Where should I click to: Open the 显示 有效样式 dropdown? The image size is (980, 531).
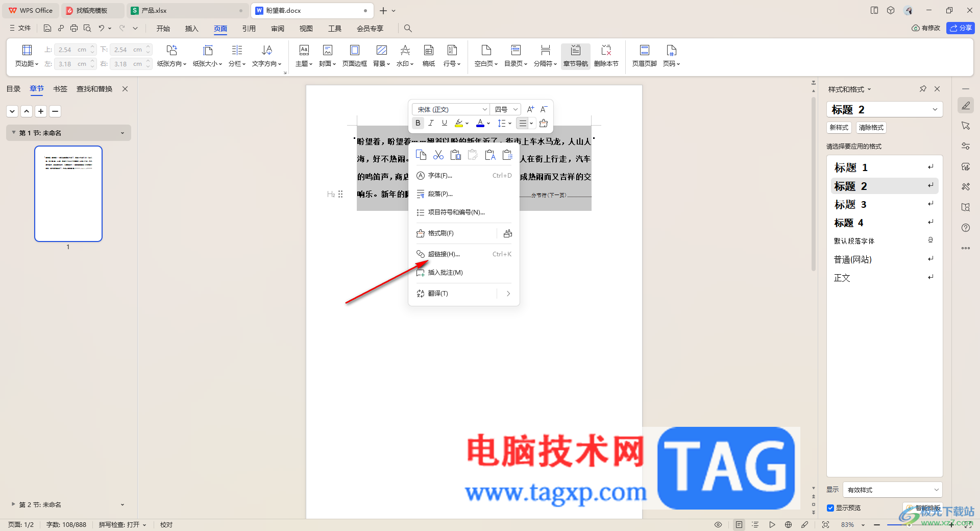click(893, 490)
